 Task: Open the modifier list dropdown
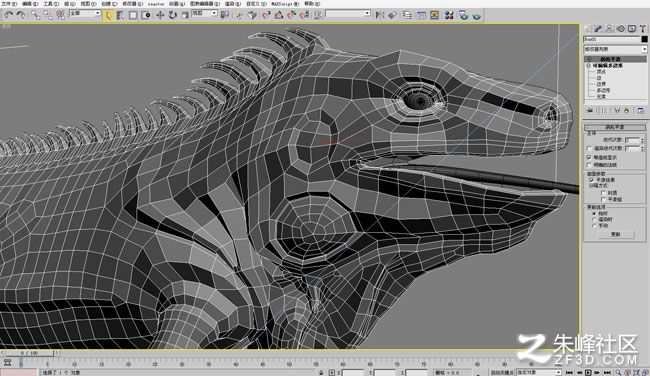pyautogui.click(x=615, y=49)
